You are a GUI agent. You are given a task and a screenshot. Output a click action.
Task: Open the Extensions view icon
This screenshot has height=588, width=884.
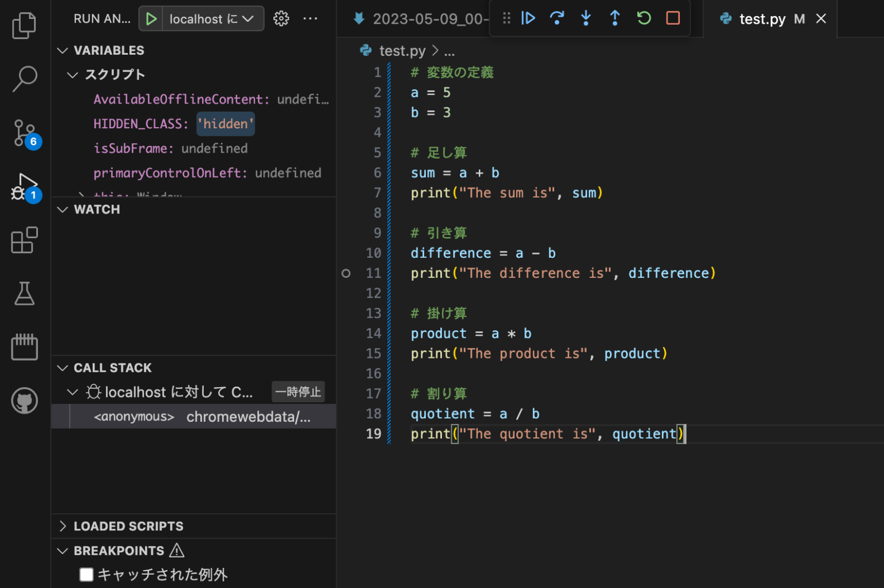pos(24,240)
